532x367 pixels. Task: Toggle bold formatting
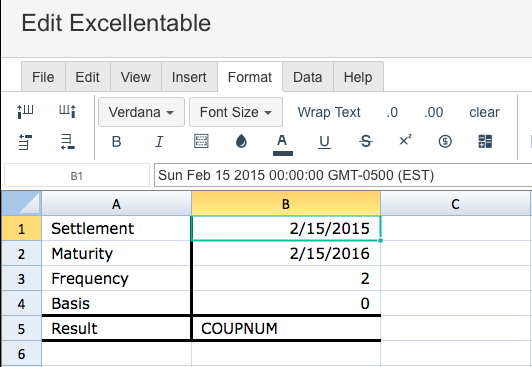coord(116,141)
